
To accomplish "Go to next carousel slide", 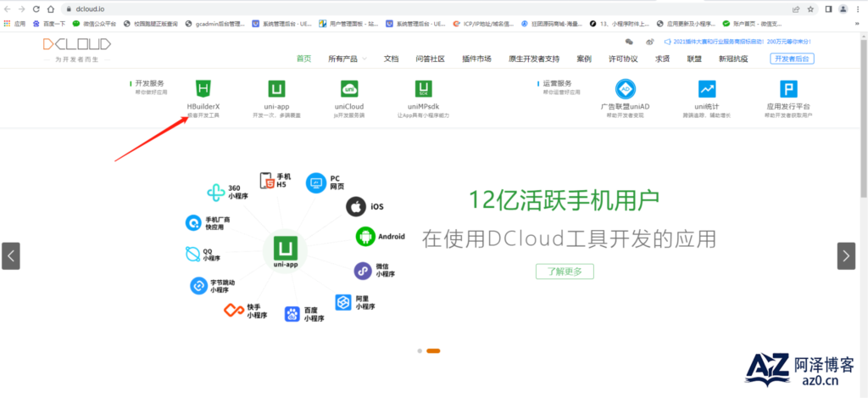I will click(846, 256).
